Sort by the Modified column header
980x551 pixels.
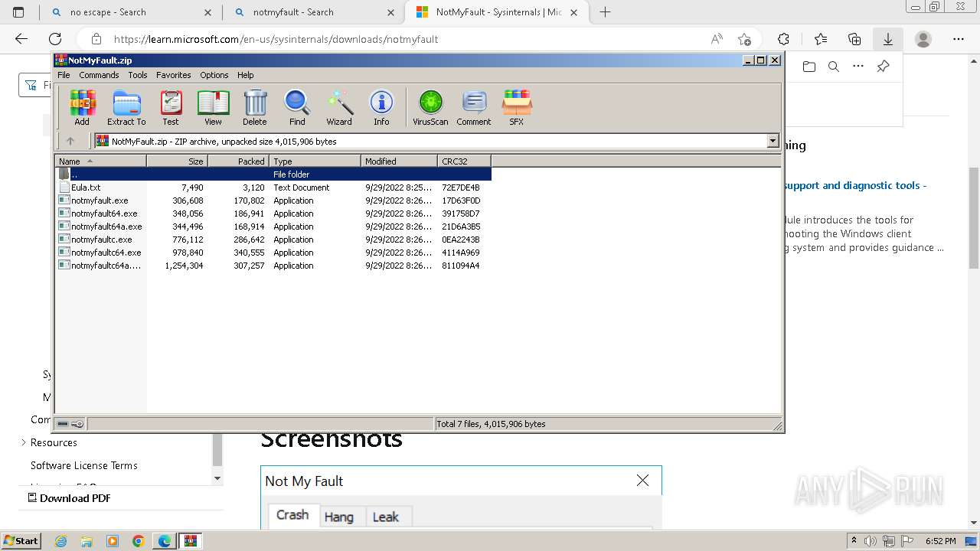click(x=399, y=161)
